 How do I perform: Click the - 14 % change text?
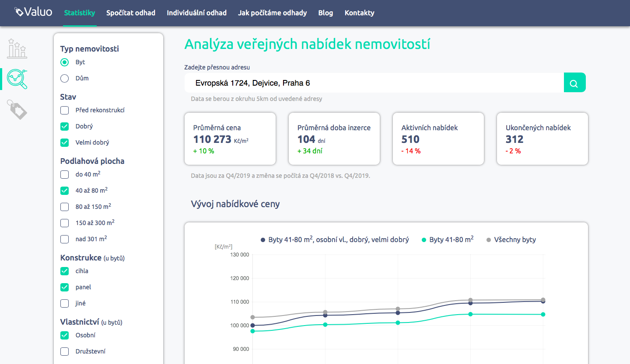(411, 151)
